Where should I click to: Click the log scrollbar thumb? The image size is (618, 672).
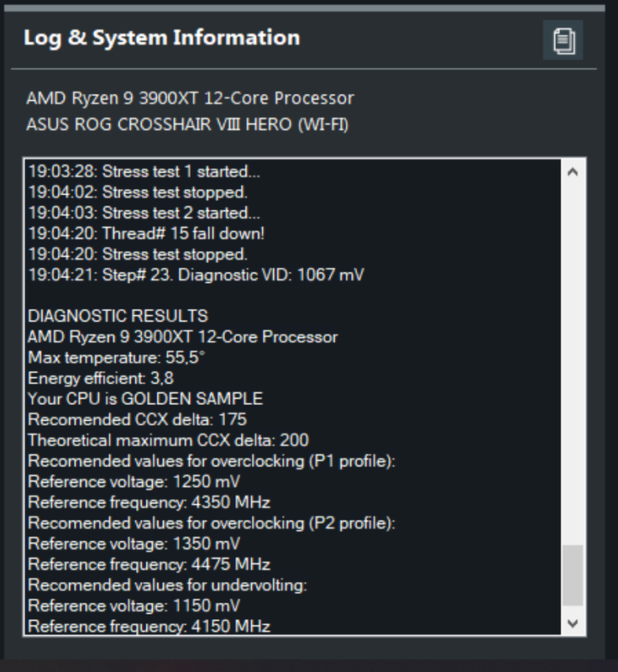click(x=573, y=575)
